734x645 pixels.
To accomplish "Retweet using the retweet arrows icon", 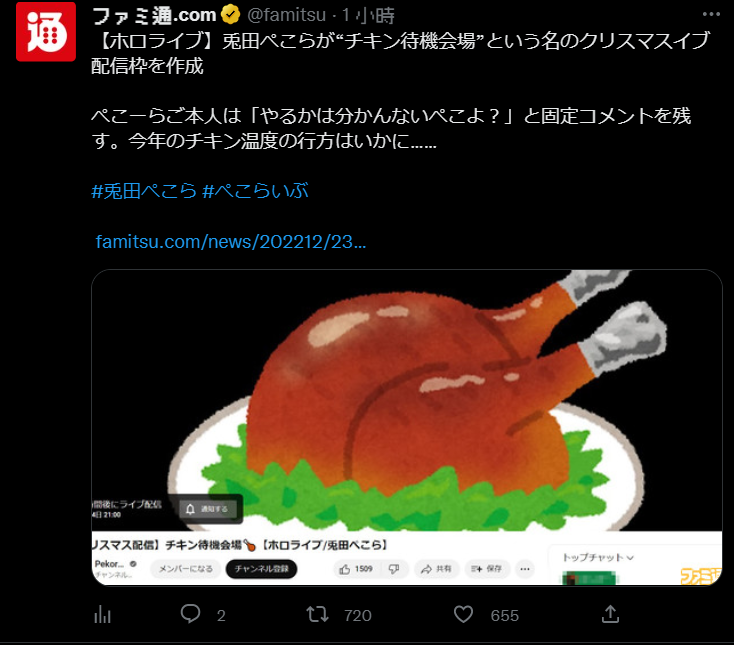I will coord(317,614).
